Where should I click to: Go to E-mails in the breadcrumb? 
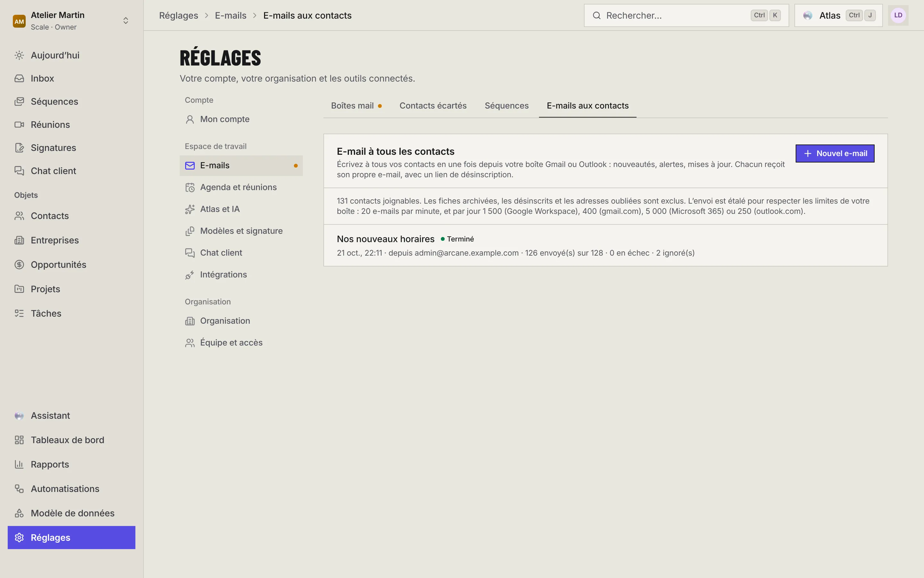pos(231,16)
